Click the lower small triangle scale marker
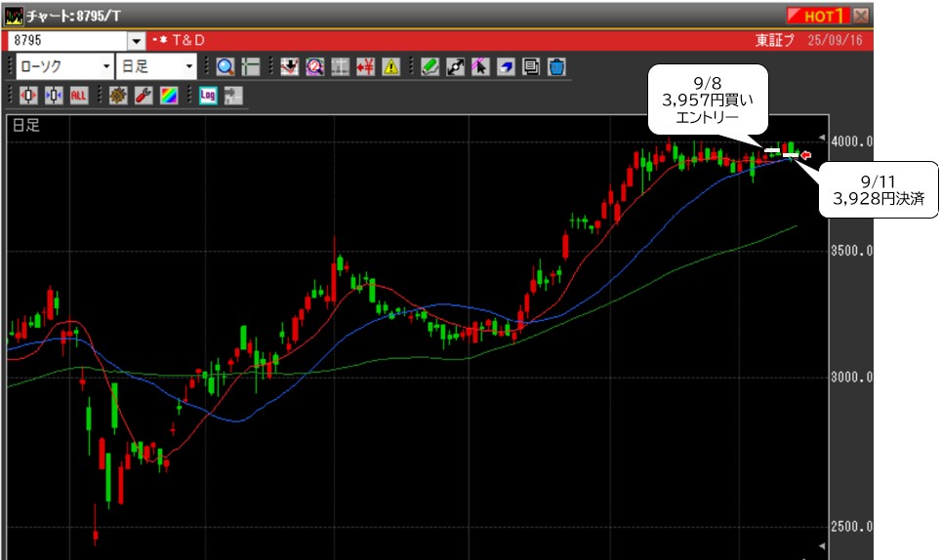 click(x=823, y=545)
